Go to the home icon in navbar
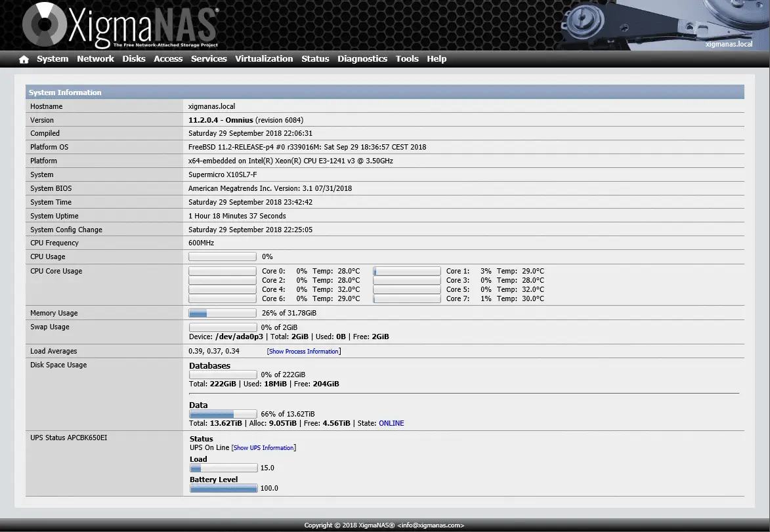 24,59
